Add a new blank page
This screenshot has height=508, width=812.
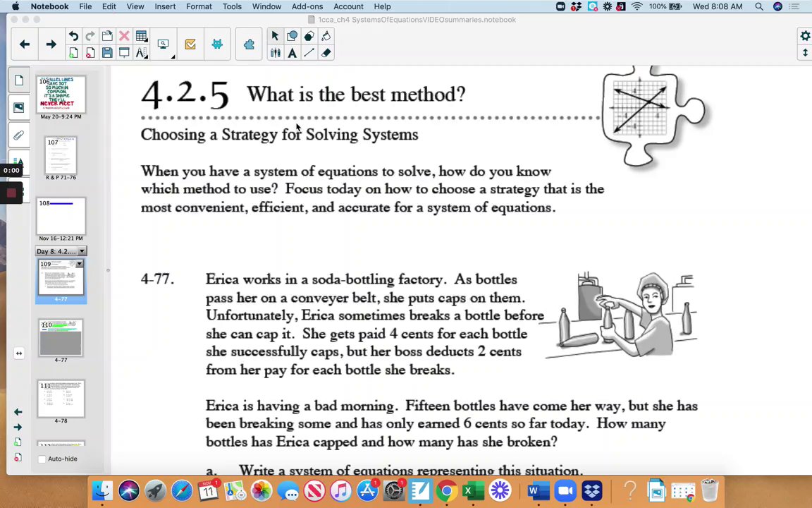(73, 52)
